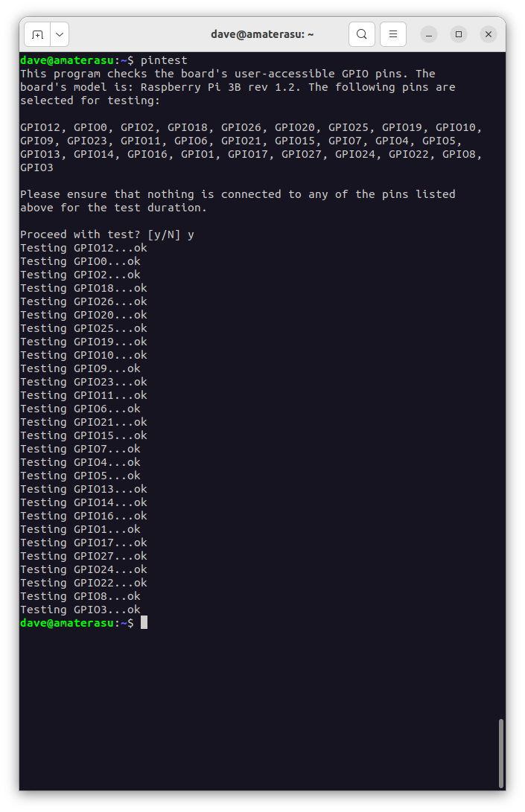Click the terminal vertical scrollbar thumb
525x812 pixels.
(501, 752)
